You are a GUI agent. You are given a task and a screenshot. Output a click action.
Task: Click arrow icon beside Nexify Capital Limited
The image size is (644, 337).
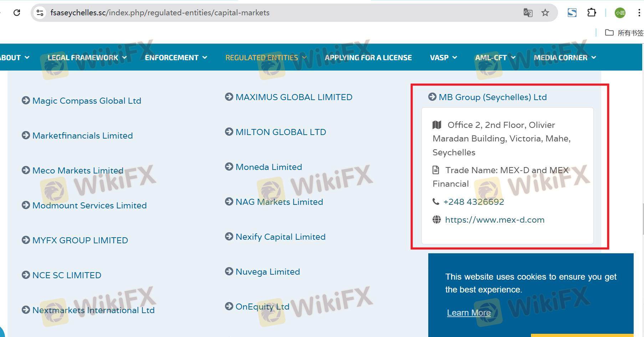point(229,237)
